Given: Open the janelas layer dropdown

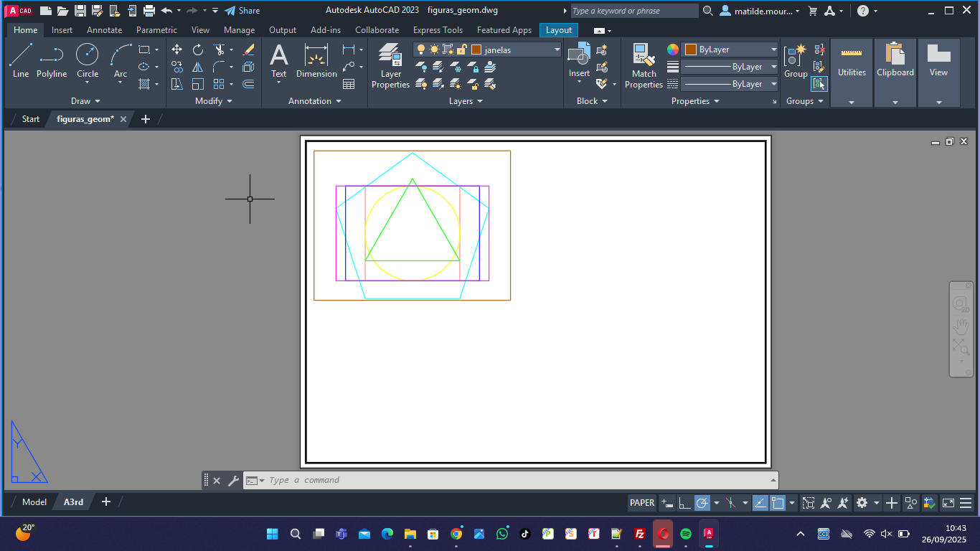Looking at the screenshot, I should 557,50.
